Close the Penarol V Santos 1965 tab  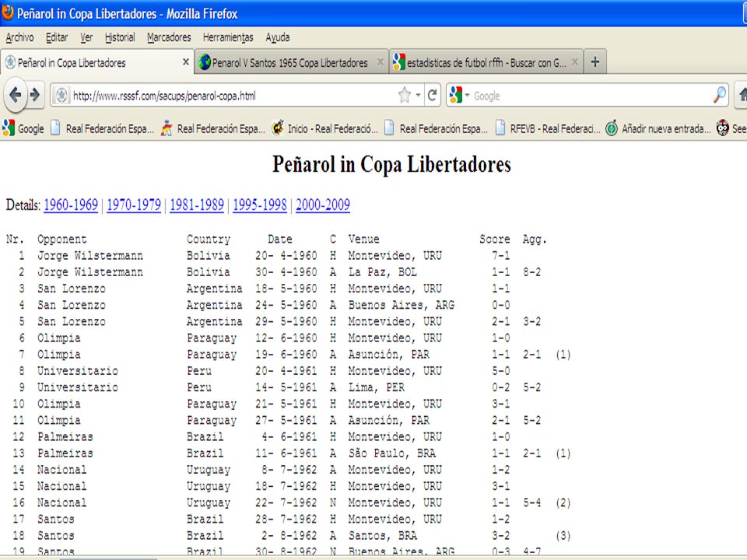(381, 62)
